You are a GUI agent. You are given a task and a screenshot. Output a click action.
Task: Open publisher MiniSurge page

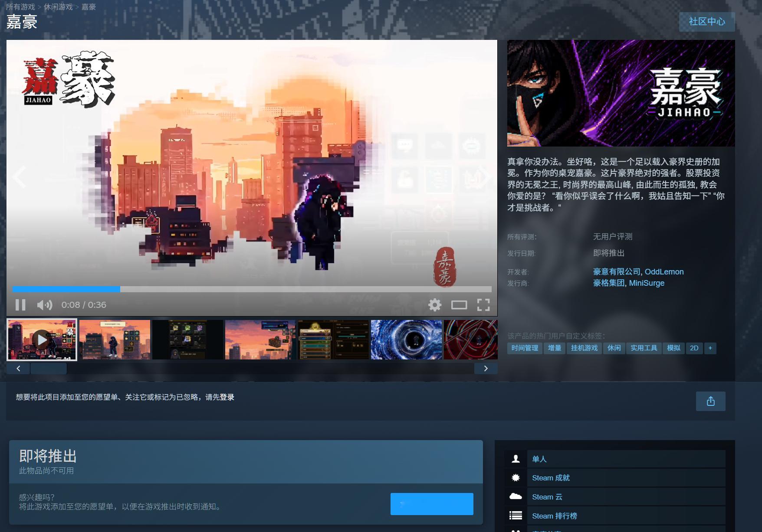pyautogui.click(x=647, y=283)
